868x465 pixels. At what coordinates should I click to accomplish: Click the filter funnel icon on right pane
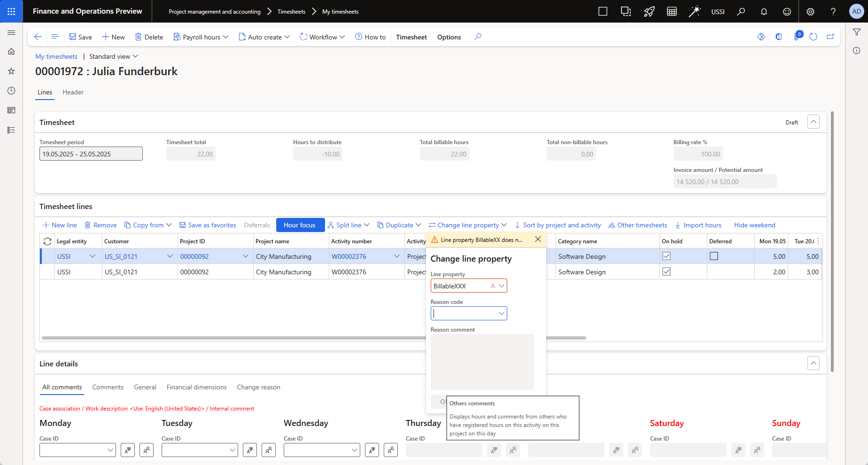pyautogui.click(x=857, y=32)
